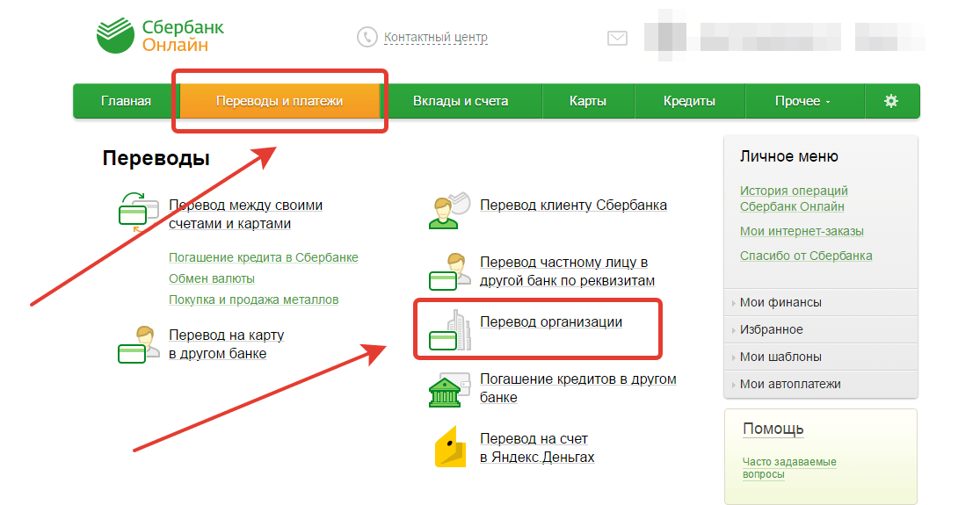
Task: Expand the Мои шаблоны section
Action: 821,357
